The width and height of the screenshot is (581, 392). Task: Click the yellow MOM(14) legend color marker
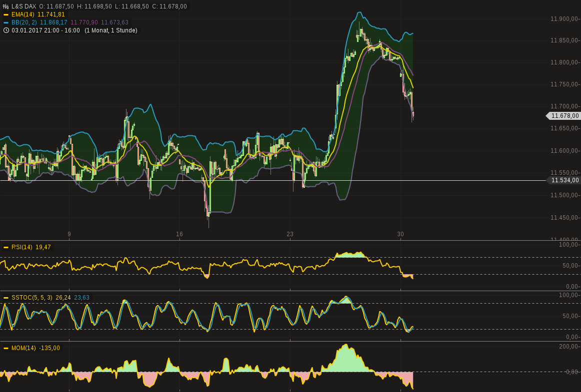click(x=6, y=348)
